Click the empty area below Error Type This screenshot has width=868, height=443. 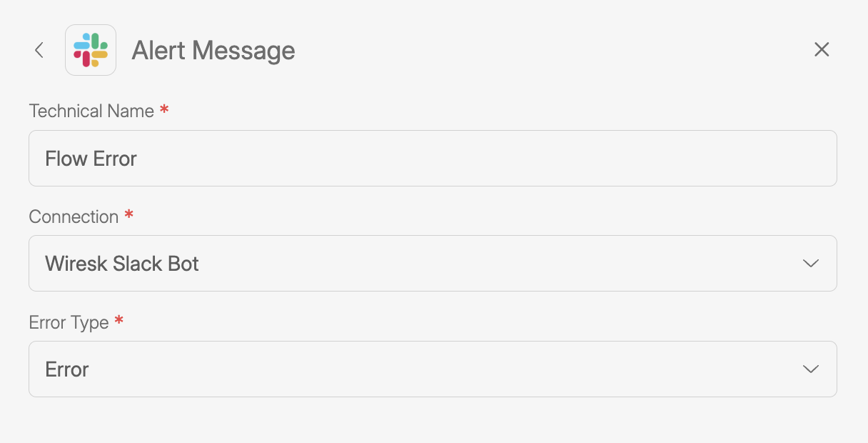(x=433, y=422)
